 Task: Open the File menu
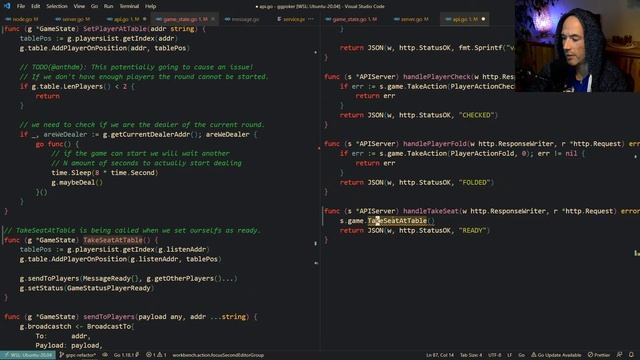[21, 6]
